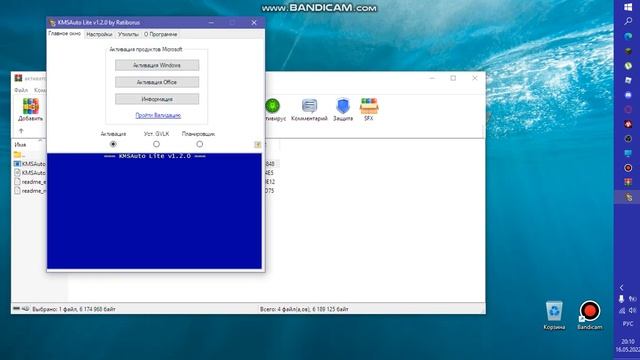Show hidden tray icons chevron

point(622,288)
